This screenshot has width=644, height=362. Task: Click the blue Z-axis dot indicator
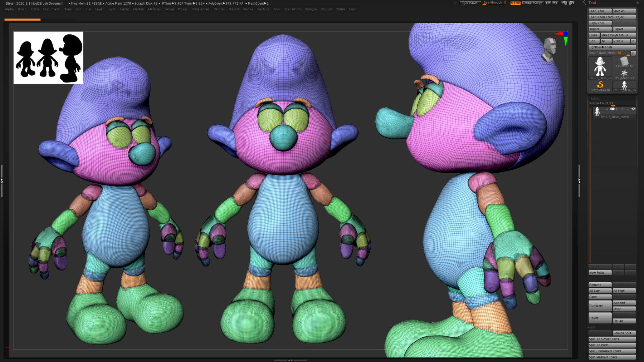[566, 34]
